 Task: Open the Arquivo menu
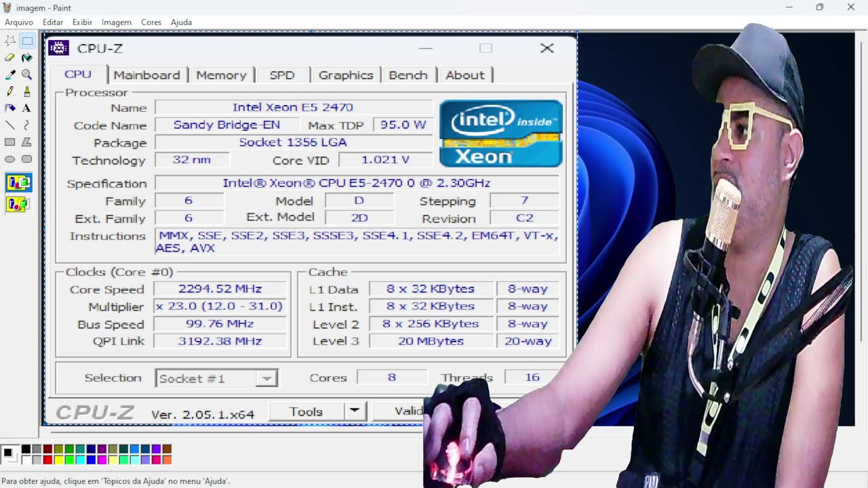click(x=19, y=22)
